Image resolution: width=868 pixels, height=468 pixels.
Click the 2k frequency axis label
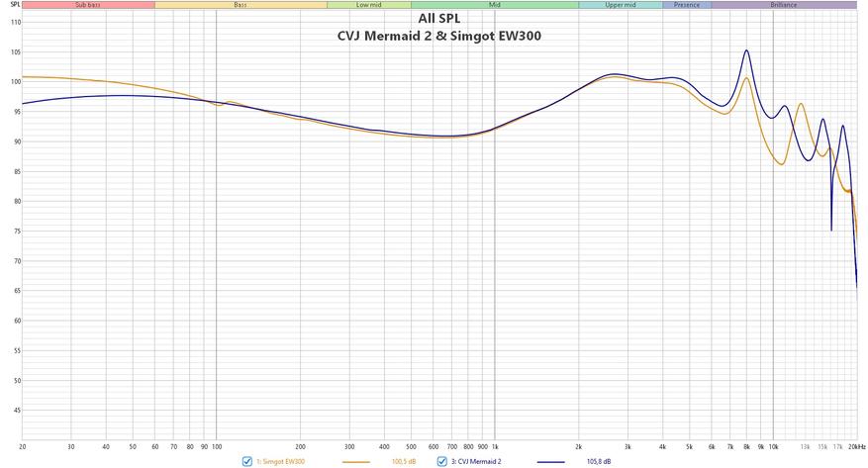(579, 446)
